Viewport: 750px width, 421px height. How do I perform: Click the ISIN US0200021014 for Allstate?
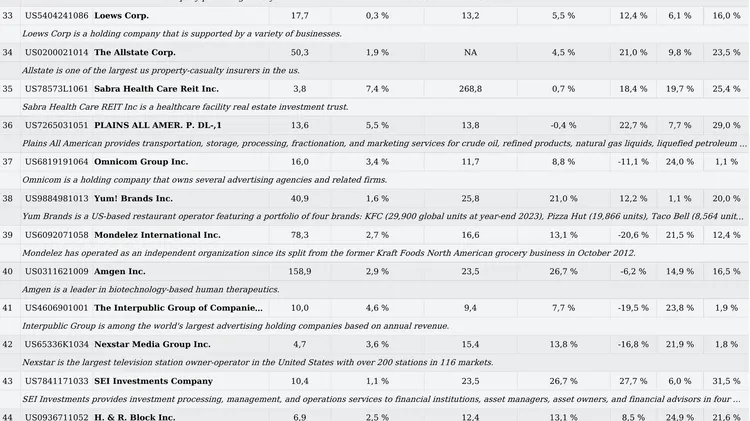click(56, 52)
